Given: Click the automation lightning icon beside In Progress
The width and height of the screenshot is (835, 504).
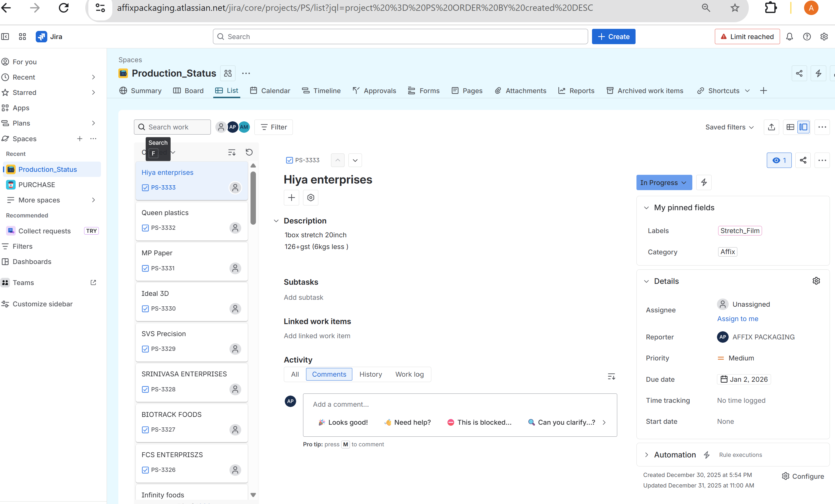Looking at the screenshot, I should [704, 182].
